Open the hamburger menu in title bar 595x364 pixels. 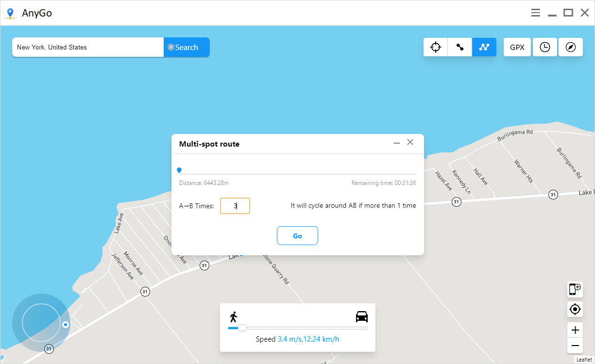coord(535,13)
